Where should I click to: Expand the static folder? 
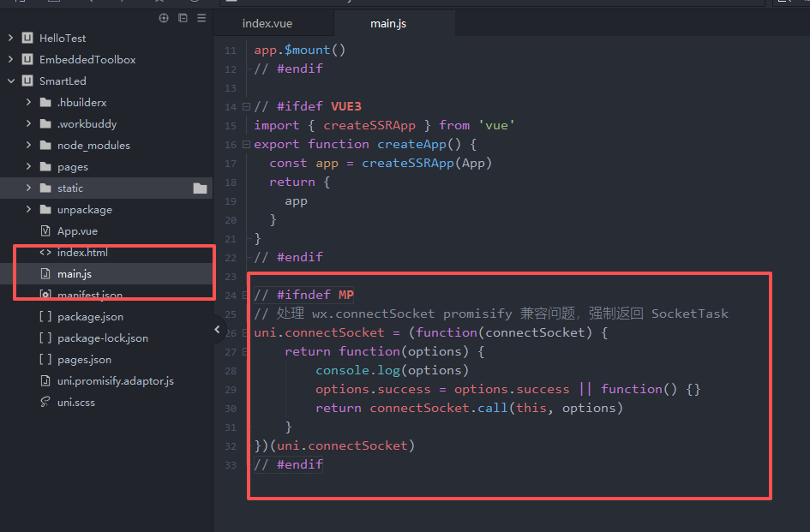[29, 188]
